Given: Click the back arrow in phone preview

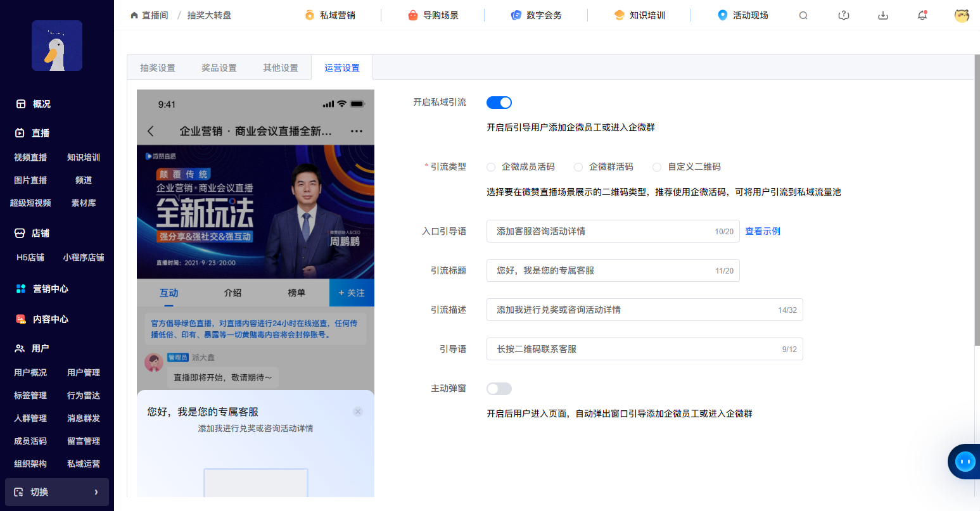Looking at the screenshot, I should (151, 131).
